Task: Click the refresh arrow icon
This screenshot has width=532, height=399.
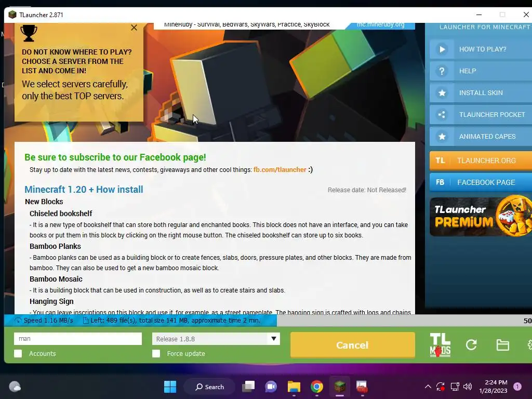Action: [471, 345]
